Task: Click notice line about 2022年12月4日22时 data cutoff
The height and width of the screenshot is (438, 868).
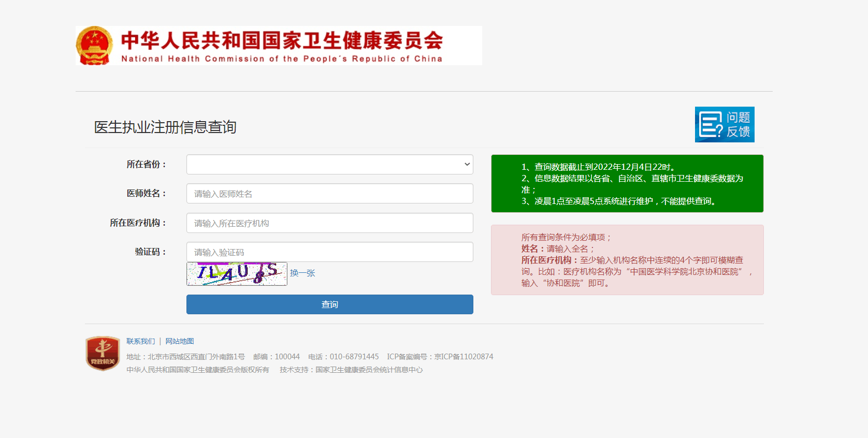Action: [598, 167]
